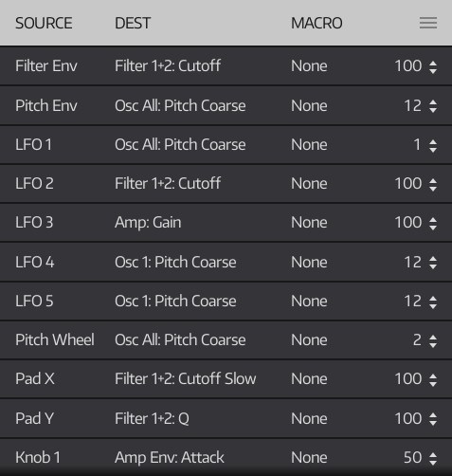Click the stepper arrows on Pad Y row
Viewport: 452px width, 476px height.
click(x=433, y=419)
